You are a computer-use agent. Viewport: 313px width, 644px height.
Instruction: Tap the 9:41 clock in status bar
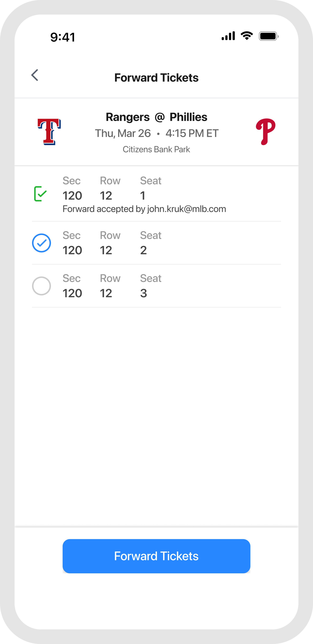pos(63,37)
